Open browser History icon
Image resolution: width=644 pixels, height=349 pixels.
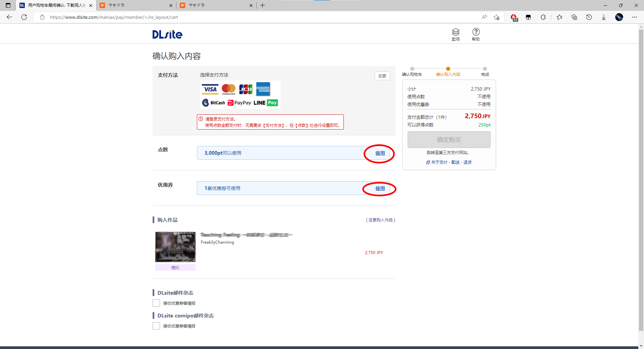coord(589,17)
